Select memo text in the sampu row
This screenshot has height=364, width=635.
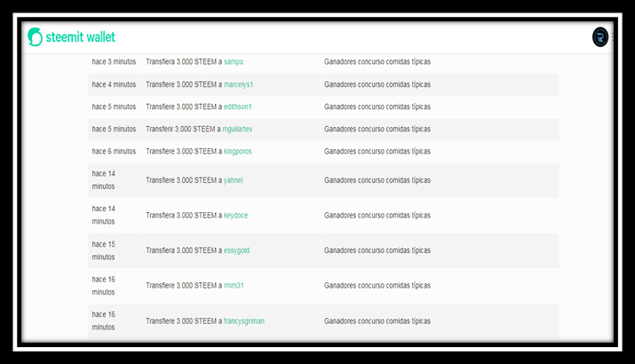pyautogui.click(x=377, y=61)
